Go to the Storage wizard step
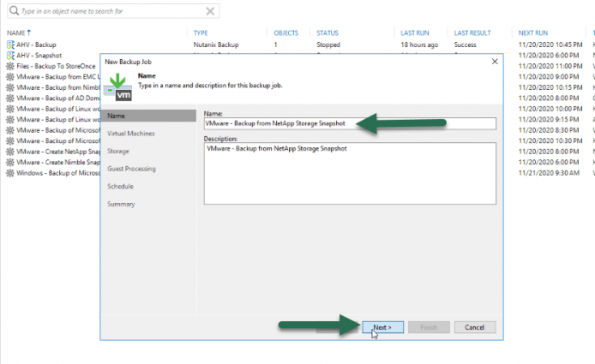The height and width of the screenshot is (364, 595). [x=118, y=151]
